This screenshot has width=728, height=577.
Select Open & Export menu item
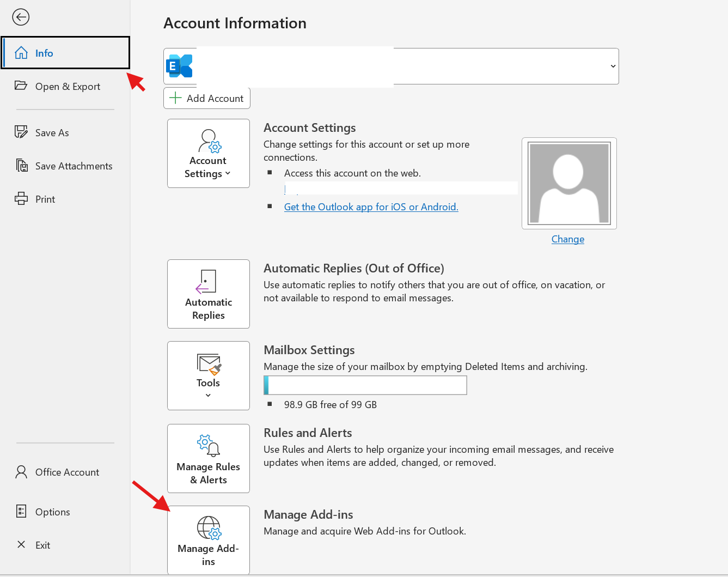pyautogui.click(x=65, y=86)
